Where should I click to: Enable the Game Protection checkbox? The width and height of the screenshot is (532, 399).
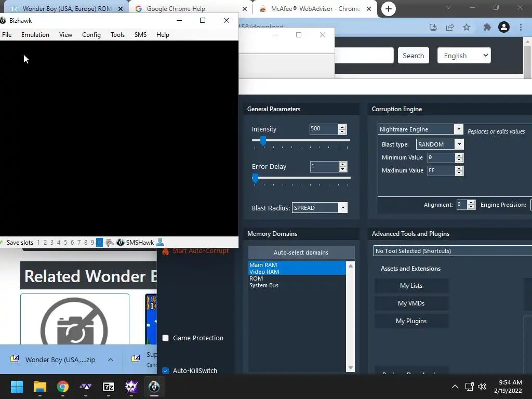pos(166,338)
